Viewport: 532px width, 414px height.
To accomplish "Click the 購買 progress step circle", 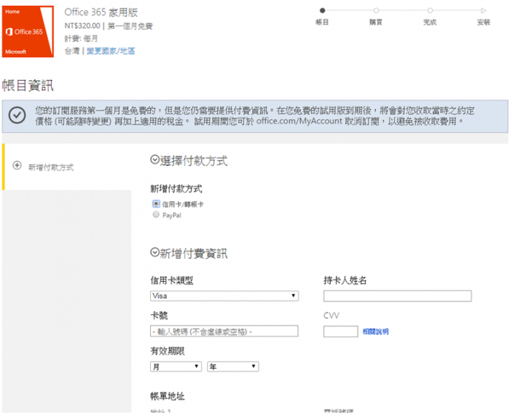I will pos(376,10).
